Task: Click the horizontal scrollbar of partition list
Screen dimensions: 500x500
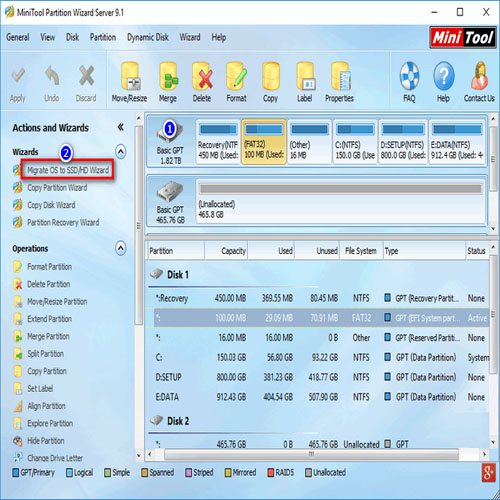Action: pos(311,454)
